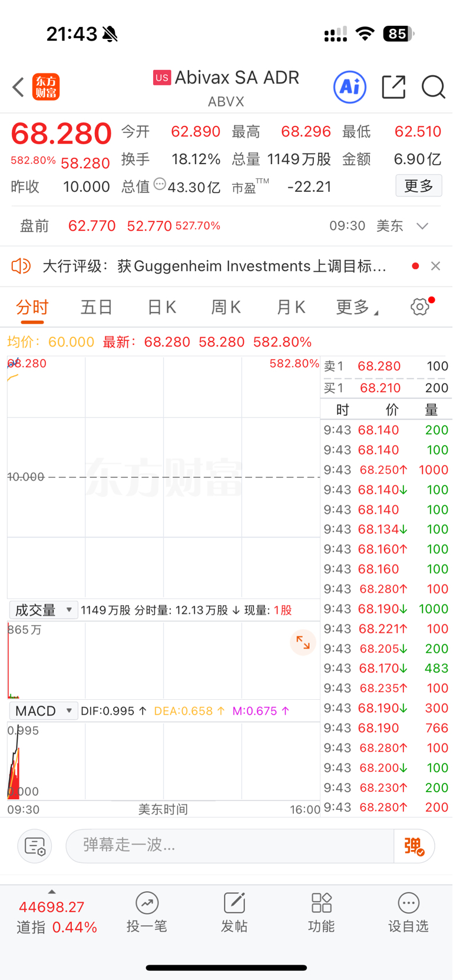Tap the 卖1 68.280 ask row

point(386,366)
